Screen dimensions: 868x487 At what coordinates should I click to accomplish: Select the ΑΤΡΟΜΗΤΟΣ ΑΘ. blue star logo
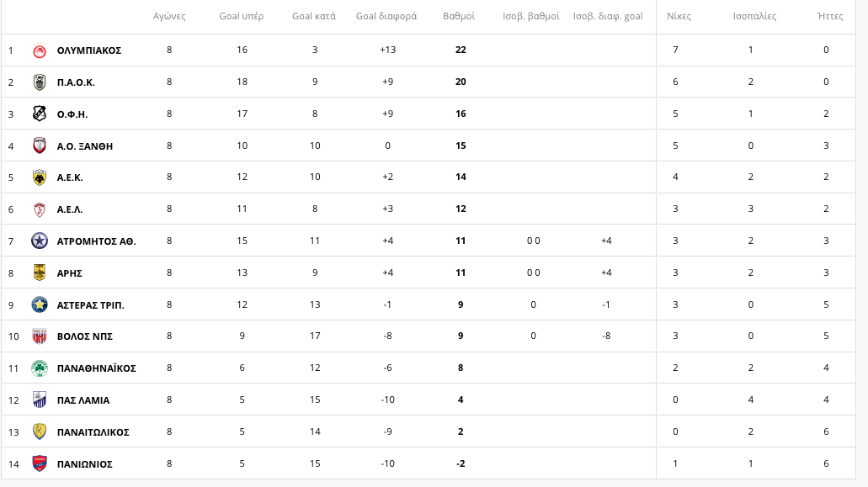tap(40, 241)
